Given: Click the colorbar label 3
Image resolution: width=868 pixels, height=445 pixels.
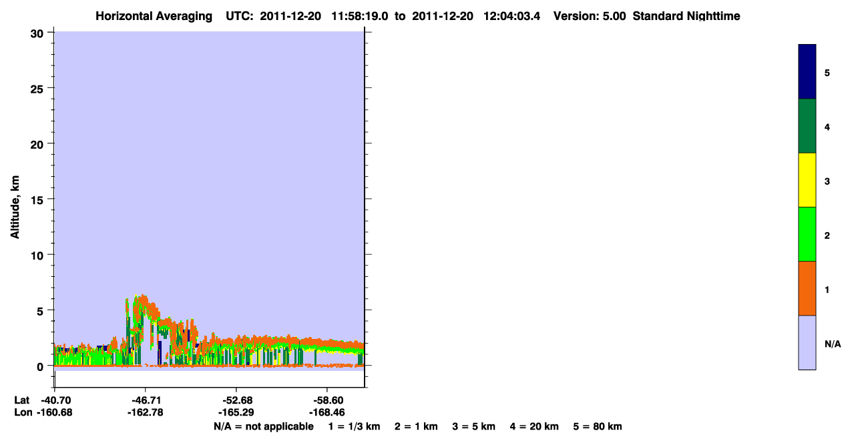Looking at the screenshot, I should 827,181.
